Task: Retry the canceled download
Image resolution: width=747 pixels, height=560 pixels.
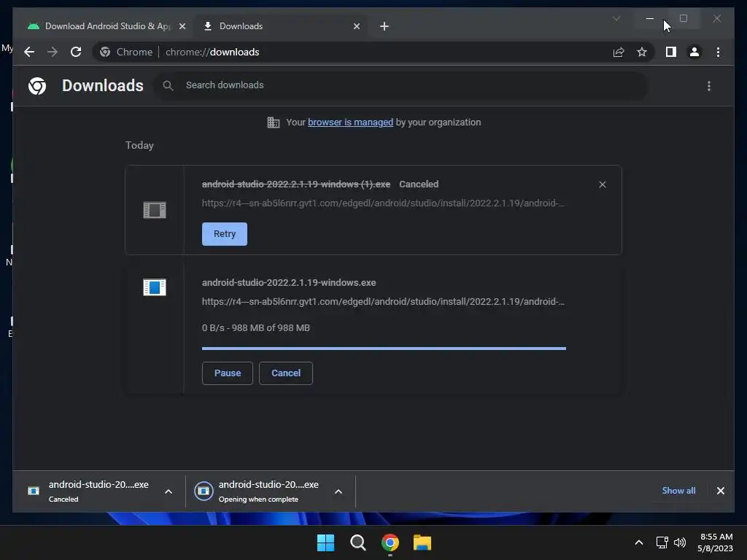Action: pyautogui.click(x=225, y=234)
